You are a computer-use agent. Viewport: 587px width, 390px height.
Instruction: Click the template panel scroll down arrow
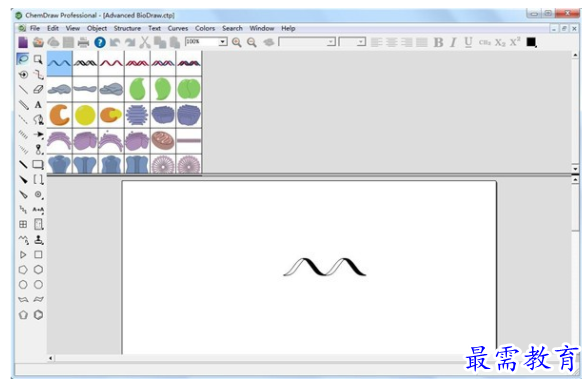pyautogui.click(x=575, y=169)
